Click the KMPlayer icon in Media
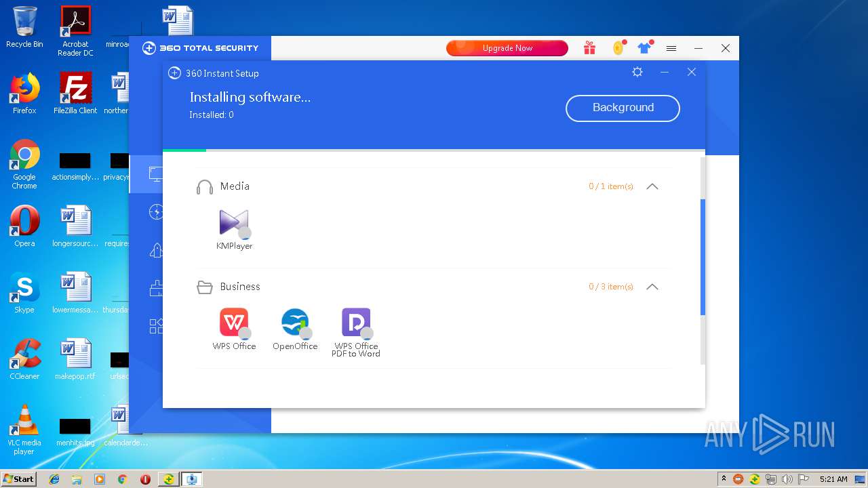 (234, 222)
